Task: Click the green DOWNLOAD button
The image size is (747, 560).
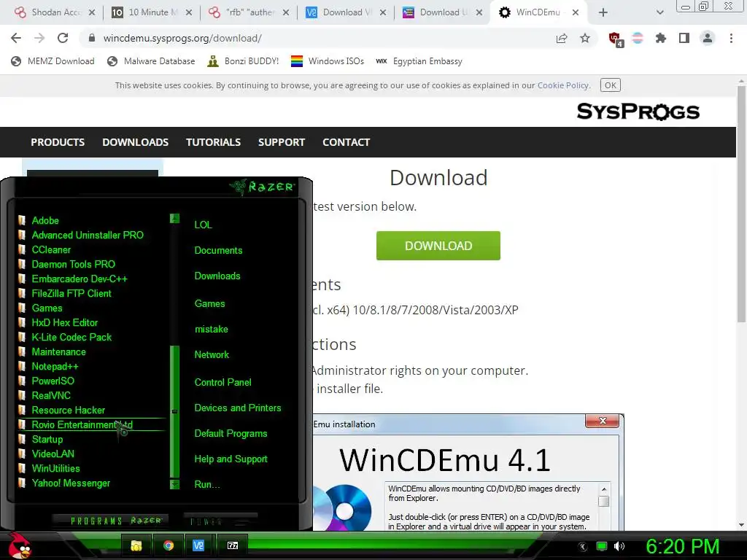Action: click(x=438, y=246)
